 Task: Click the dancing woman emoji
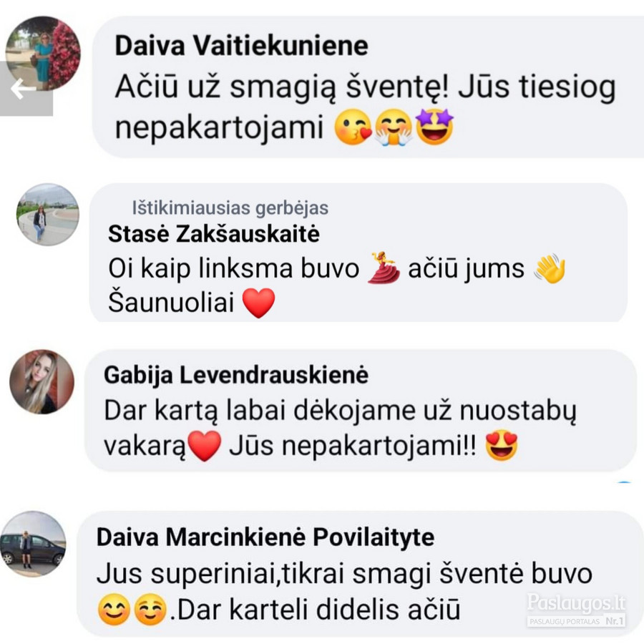[384, 268]
